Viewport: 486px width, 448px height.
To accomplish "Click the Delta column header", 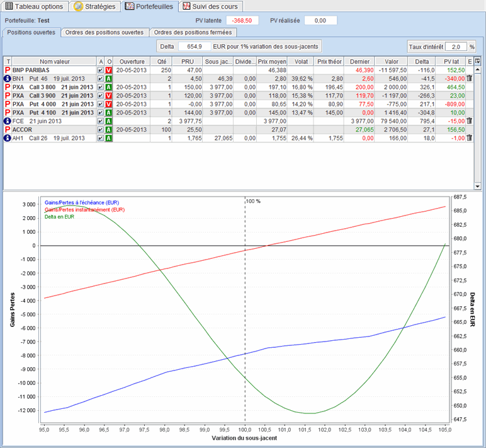I will coord(422,61).
